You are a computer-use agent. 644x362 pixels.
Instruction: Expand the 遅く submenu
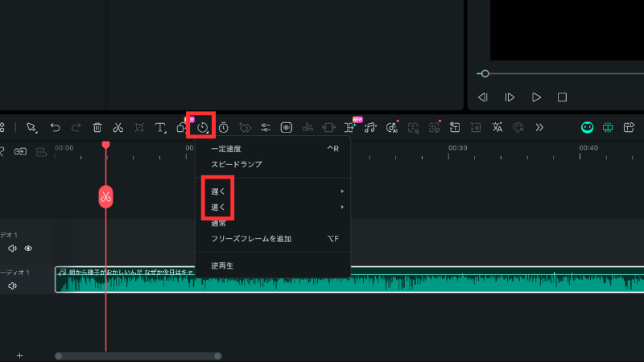coord(273,191)
